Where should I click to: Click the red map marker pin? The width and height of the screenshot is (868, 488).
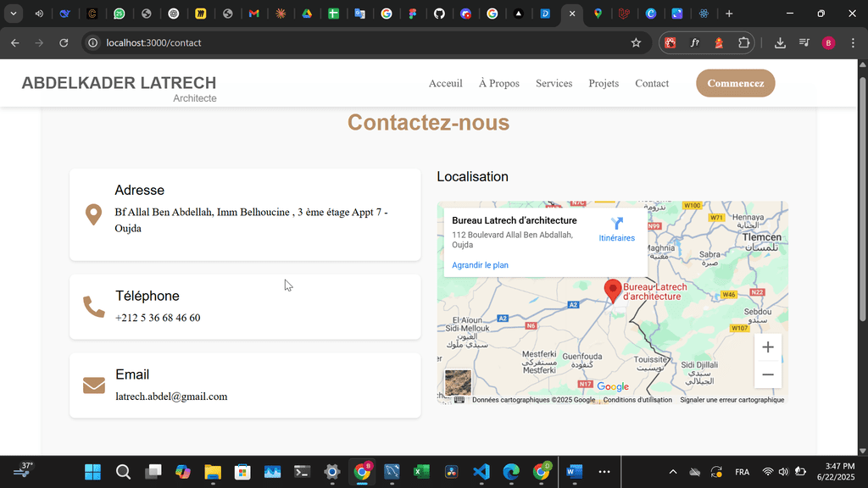coord(612,291)
